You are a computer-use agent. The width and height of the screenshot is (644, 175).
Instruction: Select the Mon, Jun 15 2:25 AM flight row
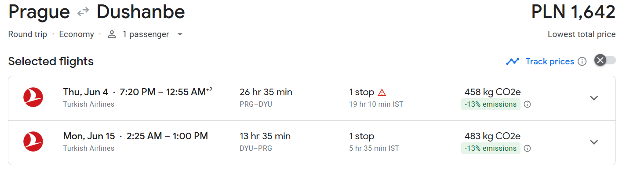pos(312,143)
